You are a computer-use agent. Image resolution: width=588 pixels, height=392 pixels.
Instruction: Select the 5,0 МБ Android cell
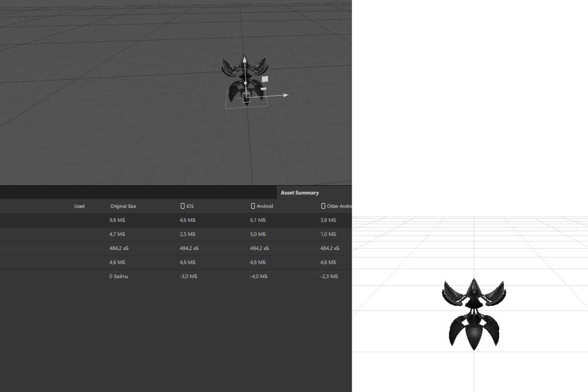(x=258, y=234)
